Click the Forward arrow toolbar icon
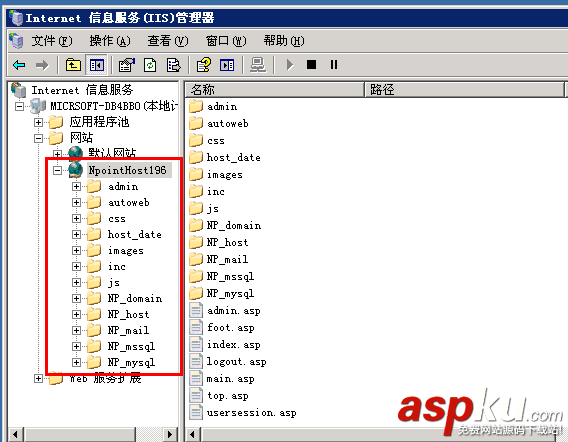 [x=42, y=65]
